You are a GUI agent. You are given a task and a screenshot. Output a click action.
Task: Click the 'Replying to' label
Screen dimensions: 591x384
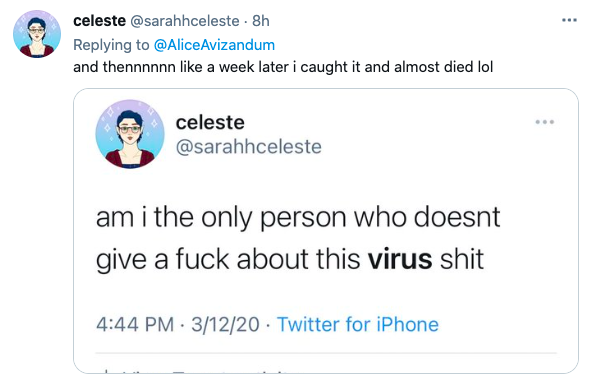(111, 45)
